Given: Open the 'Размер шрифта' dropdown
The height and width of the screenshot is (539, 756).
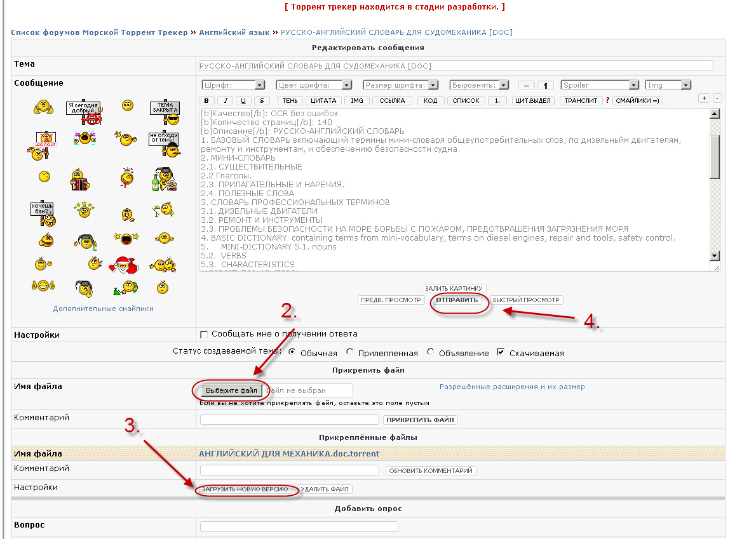Looking at the screenshot, I should click(x=401, y=85).
